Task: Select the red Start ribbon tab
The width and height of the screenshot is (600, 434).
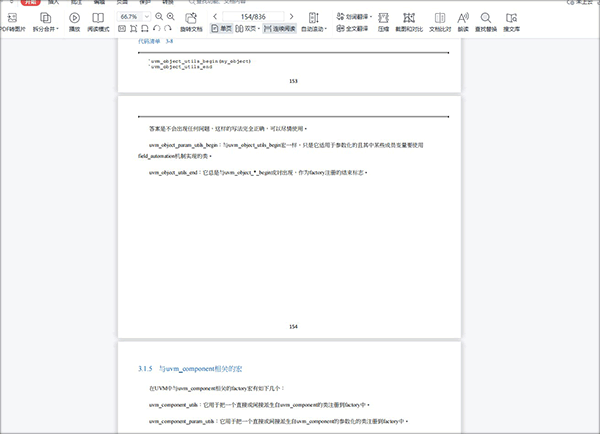Action: click(x=30, y=2)
